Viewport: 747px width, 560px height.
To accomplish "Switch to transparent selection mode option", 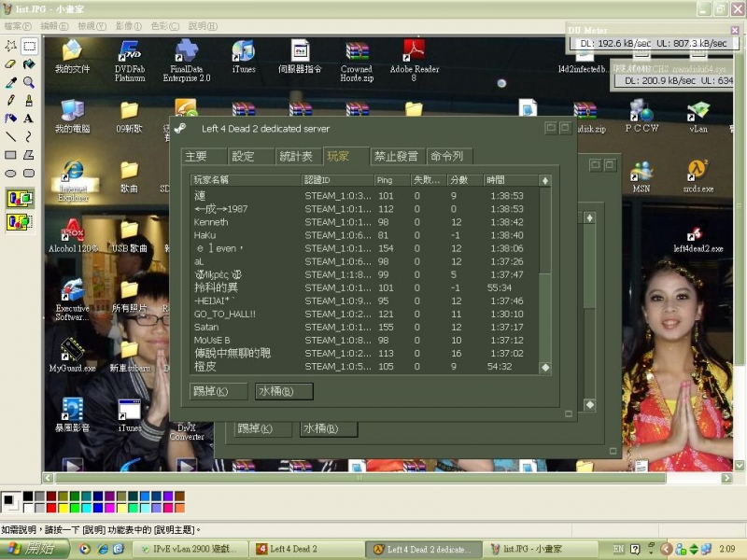I will [20, 221].
